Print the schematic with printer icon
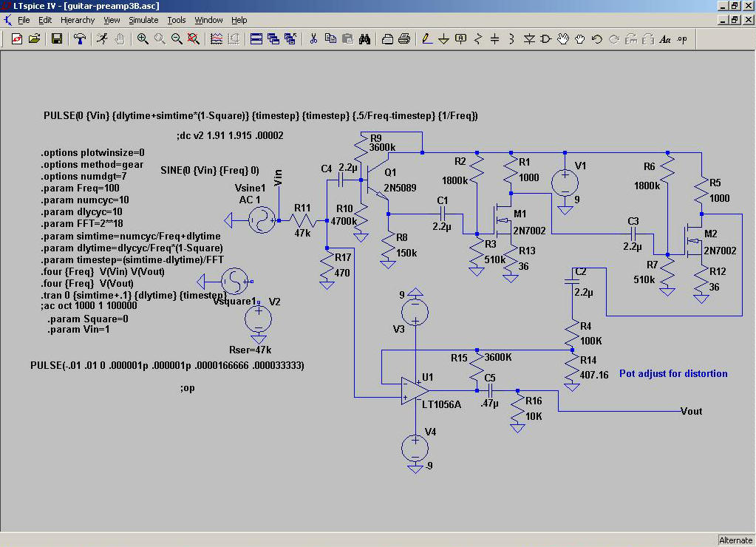The height and width of the screenshot is (547, 756). pos(404,39)
